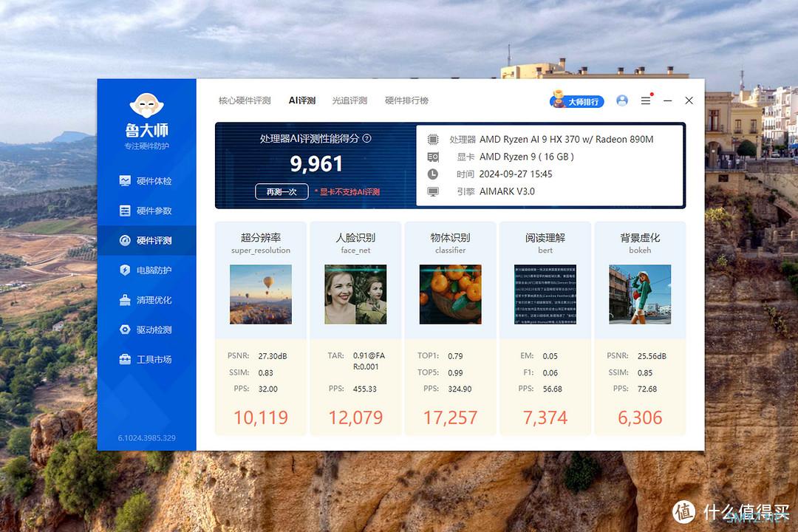Click the 阅读理解 card title
Image resolution: width=798 pixels, height=532 pixels.
point(545,238)
